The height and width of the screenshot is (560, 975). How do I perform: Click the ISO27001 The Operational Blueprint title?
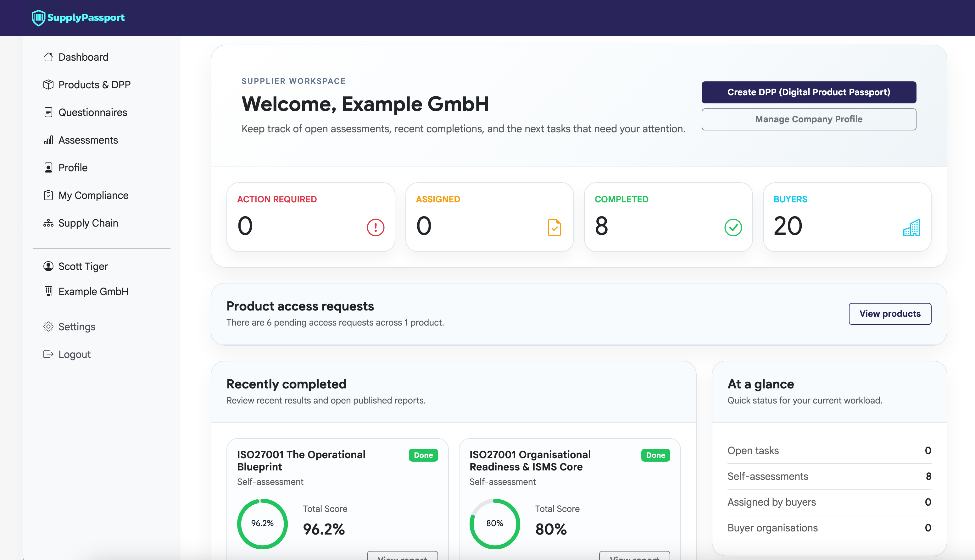tap(301, 461)
